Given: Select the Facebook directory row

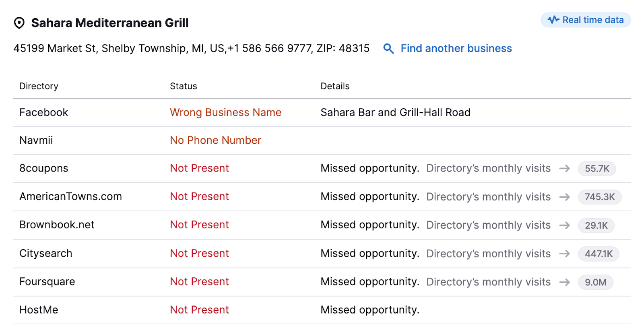Looking at the screenshot, I should (x=43, y=112).
